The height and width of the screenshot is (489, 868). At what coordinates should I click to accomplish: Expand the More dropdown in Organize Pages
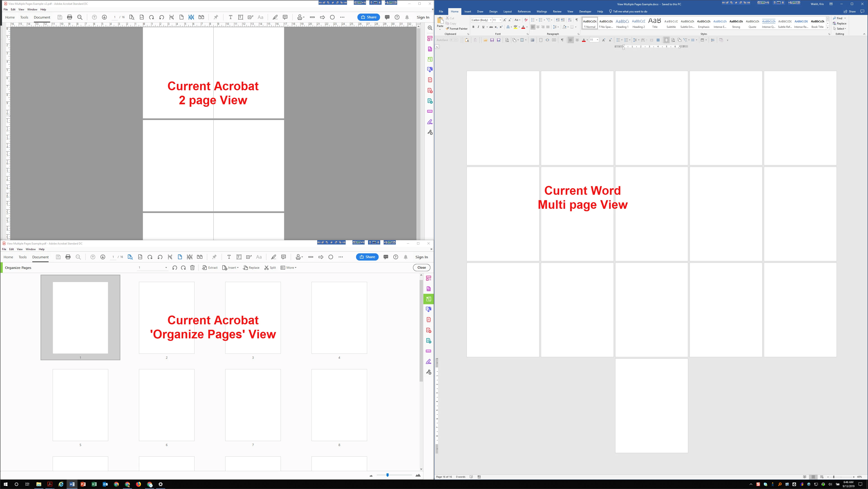[289, 268]
